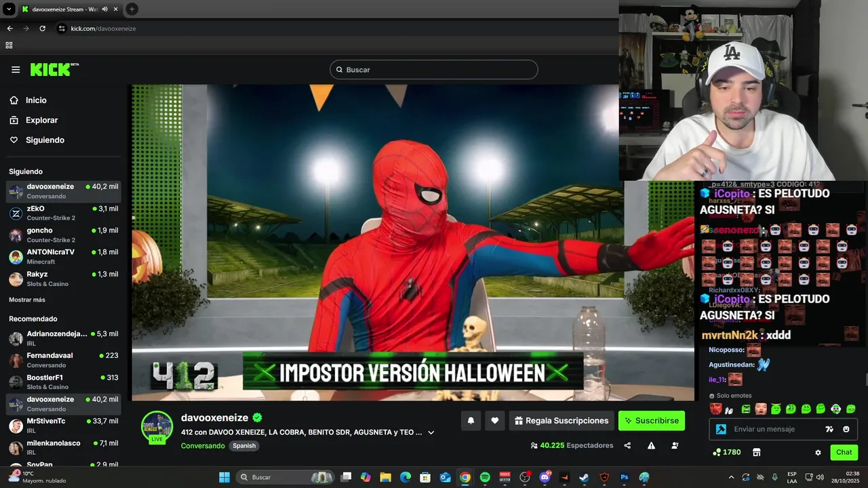Go back in browser history
868x488 pixels.
pyautogui.click(x=9, y=28)
